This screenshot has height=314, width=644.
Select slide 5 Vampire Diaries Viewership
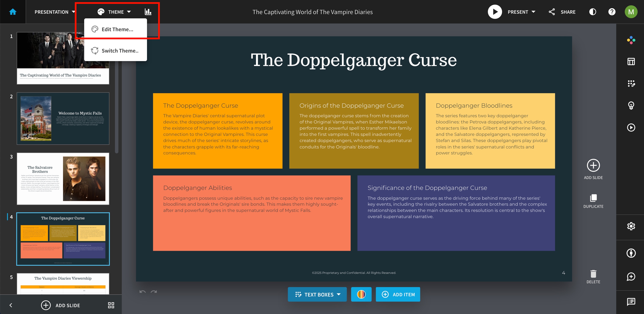[x=63, y=283]
